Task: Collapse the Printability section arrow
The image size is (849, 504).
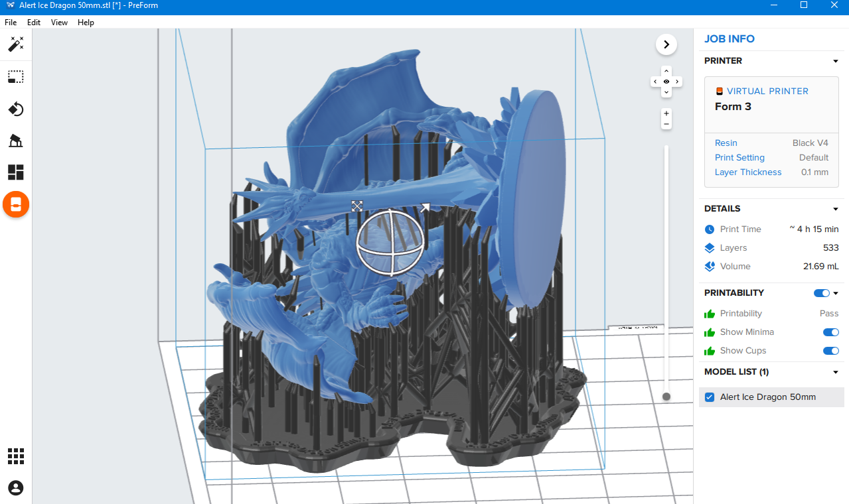Action: click(836, 293)
